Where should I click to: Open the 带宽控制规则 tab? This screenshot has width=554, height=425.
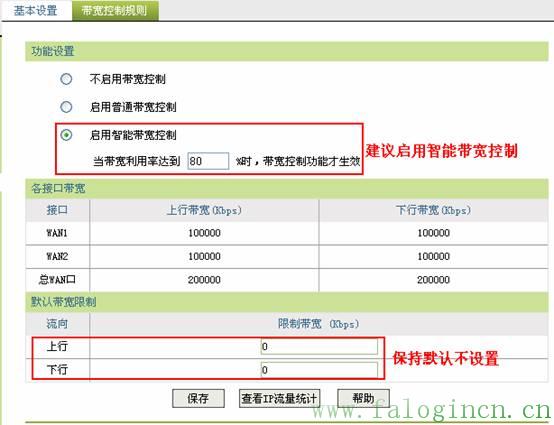[115, 10]
